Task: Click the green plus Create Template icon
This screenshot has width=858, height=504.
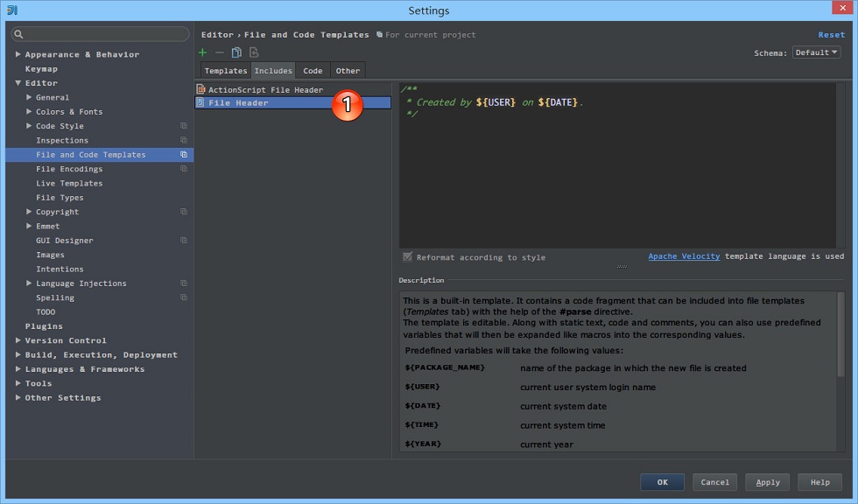Action: [202, 52]
